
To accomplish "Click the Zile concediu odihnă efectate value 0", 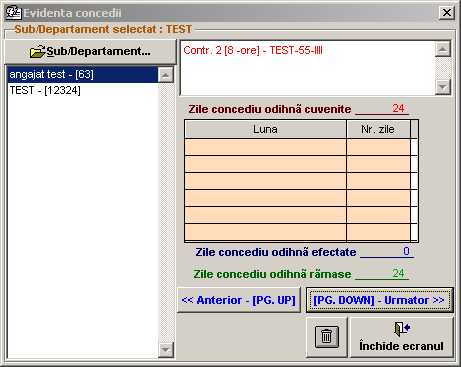I will click(387, 251).
